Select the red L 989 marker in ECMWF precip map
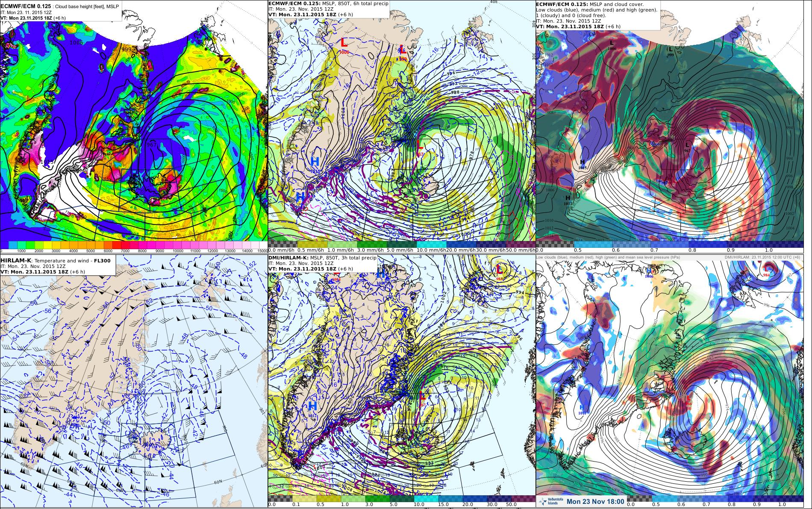This screenshot has width=812, height=509. coord(403,52)
